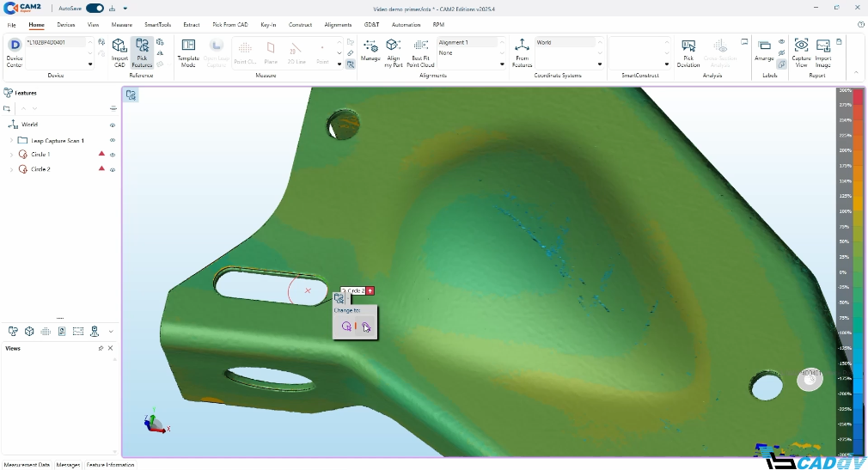The height and width of the screenshot is (470, 868).
Task: Choose the circle option under Change to
Action: click(346, 327)
